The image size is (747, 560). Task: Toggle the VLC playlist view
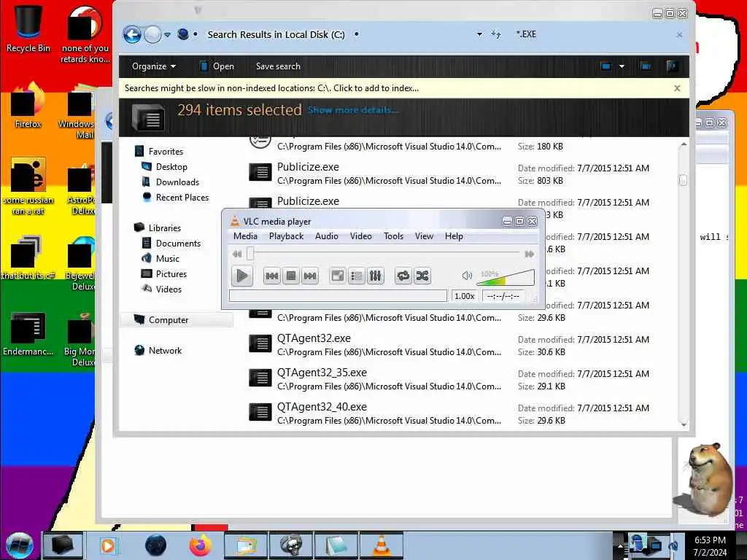[x=356, y=276]
